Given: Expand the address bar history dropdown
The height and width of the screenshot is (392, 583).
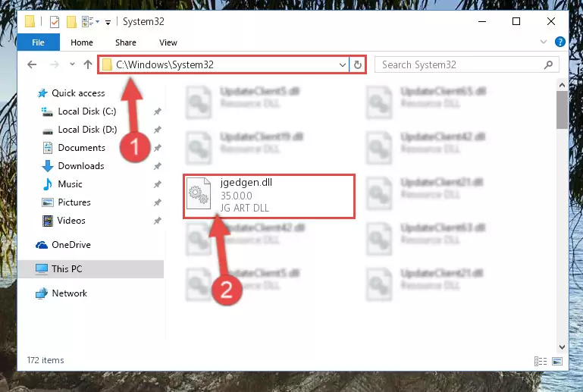Looking at the screenshot, I should [x=343, y=65].
